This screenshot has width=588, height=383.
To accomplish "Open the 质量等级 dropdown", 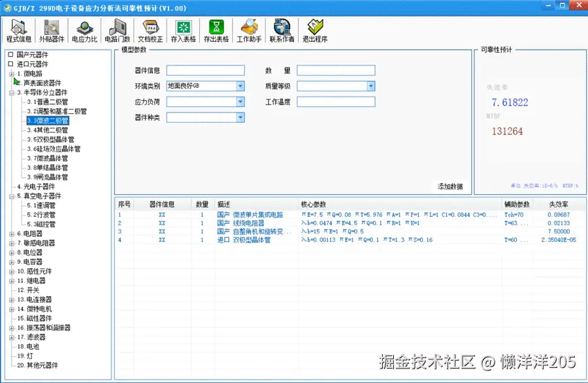I will click(x=371, y=86).
